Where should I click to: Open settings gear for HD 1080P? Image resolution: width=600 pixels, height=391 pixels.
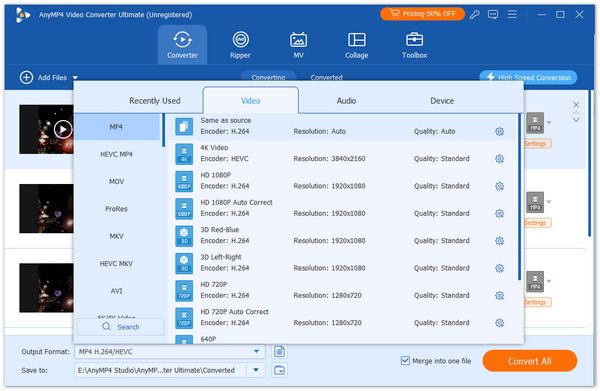tap(499, 186)
